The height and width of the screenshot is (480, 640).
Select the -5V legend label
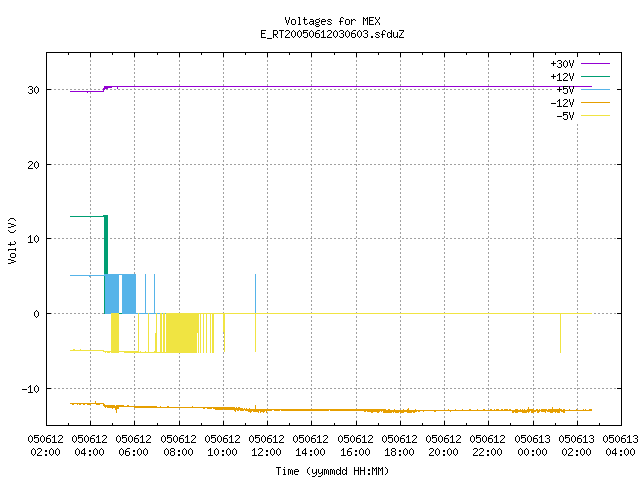pyautogui.click(x=565, y=116)
